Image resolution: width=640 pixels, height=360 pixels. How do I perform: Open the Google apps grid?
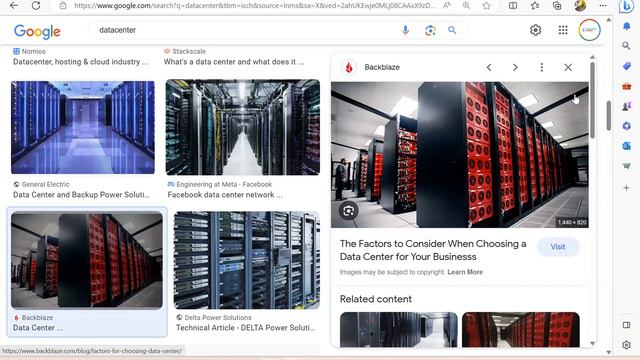click(x=563, y=30)
